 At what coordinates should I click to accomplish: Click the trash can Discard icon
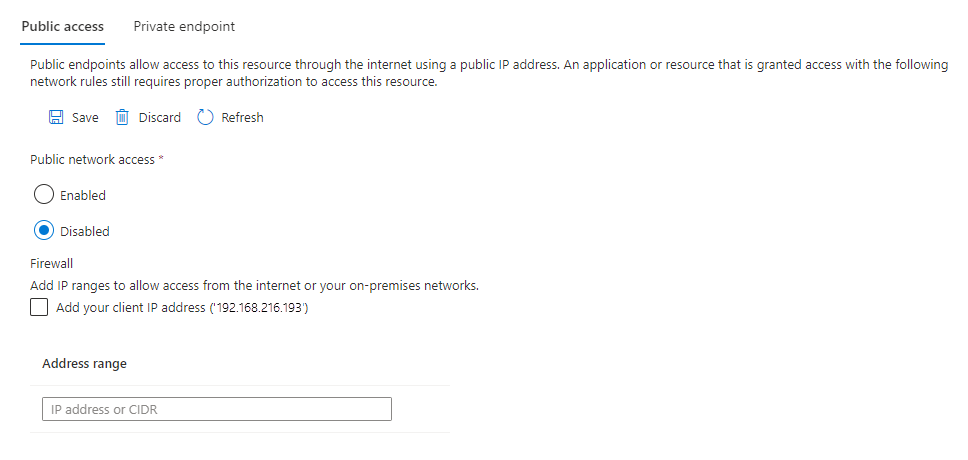click(122, 118)
